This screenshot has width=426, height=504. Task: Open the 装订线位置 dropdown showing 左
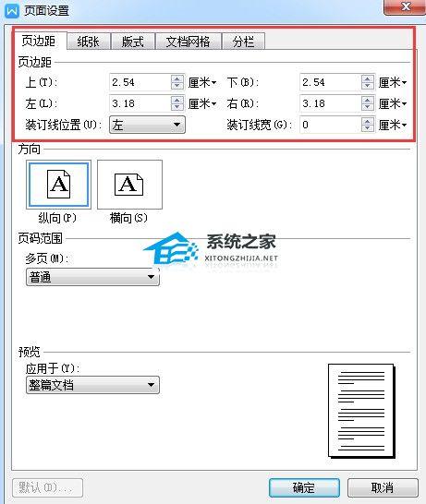point(147,125)
